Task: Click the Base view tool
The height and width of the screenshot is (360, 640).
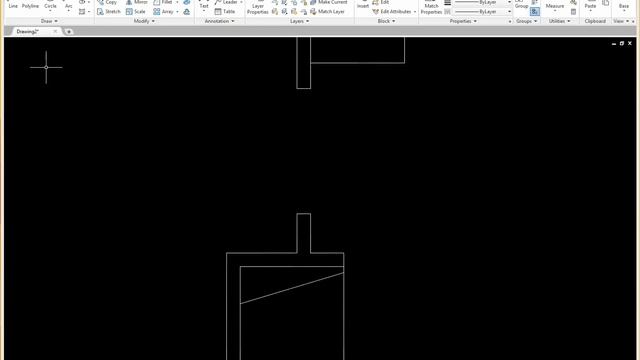Action: pyautogui.click(x=624, y=6)
